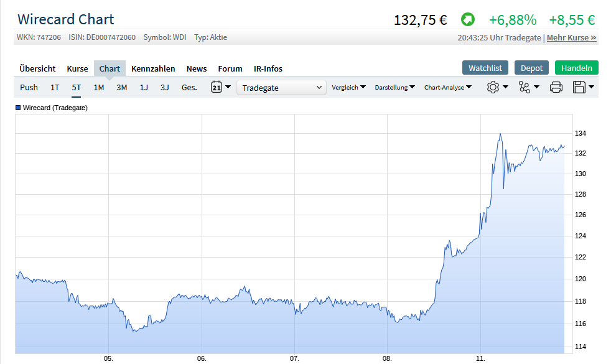The width and height of the screenshot is (611, 364).
Task: Add Wirecard to the Watchlist
Action: click(485, 67)
